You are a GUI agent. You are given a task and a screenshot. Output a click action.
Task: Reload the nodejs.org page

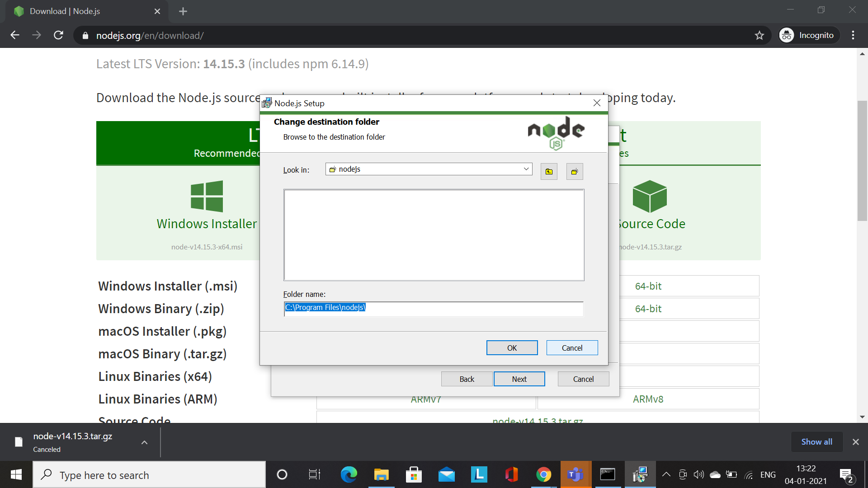coord(58,35)
